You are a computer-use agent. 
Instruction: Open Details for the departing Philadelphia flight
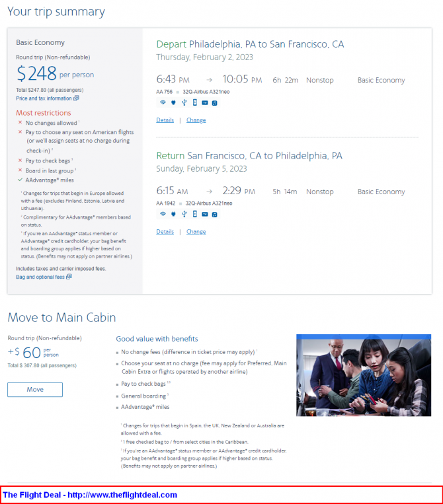point(165,120)
